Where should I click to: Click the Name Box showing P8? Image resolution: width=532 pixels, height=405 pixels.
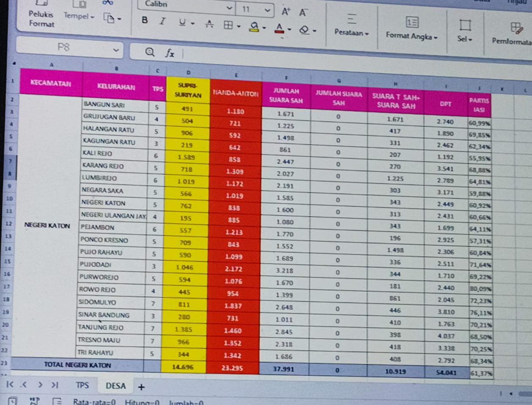click(63, 47)
